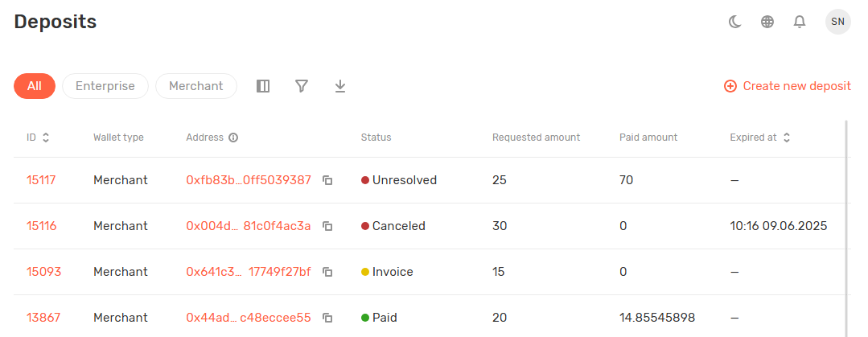
Task: Filter deposits by Merchant
Action: tap(196, 86)
